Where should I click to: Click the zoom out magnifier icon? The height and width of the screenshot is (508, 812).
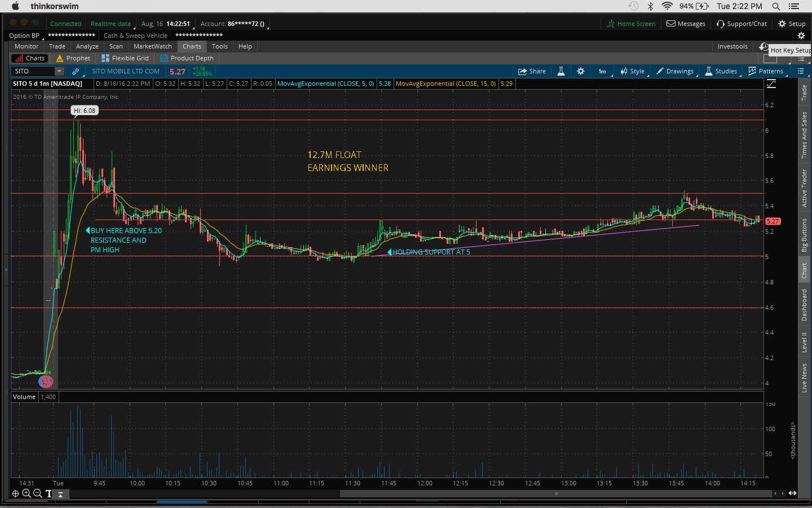click(x=37, y=493)
